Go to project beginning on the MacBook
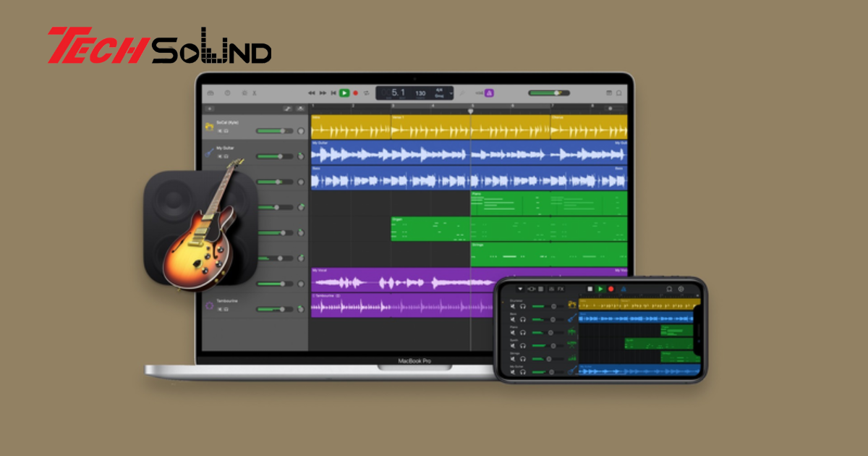Image resolution: width=868 pixels, height=456 pixels. point(333,93)
